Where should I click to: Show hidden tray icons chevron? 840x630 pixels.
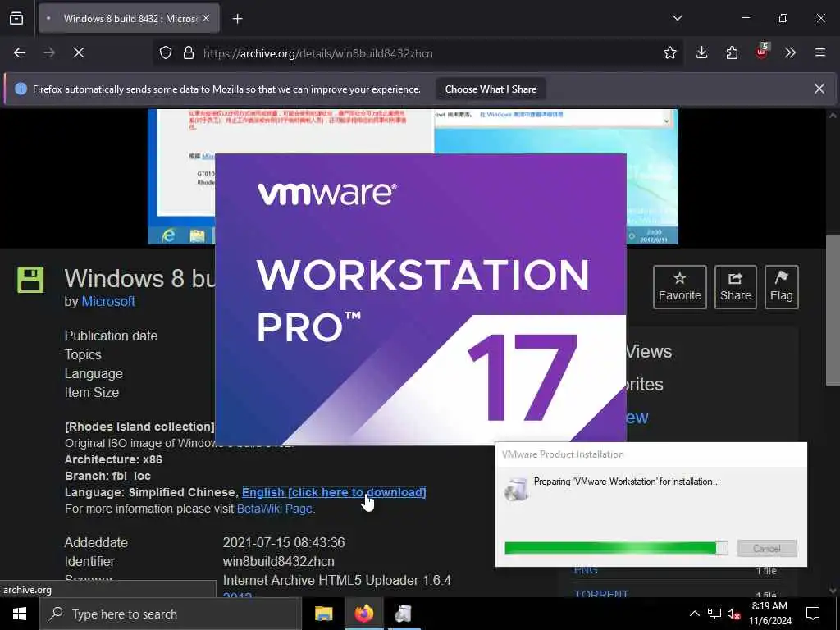click(x=694, y=614)
